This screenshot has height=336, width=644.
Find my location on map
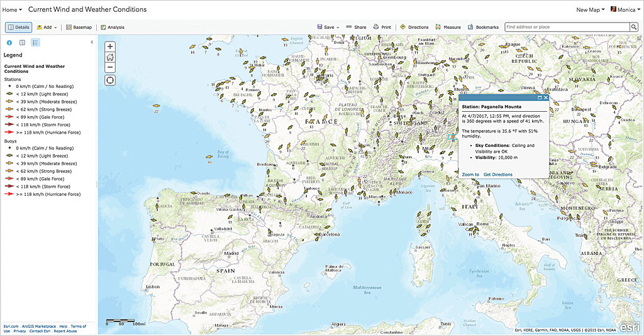[110, 80]
